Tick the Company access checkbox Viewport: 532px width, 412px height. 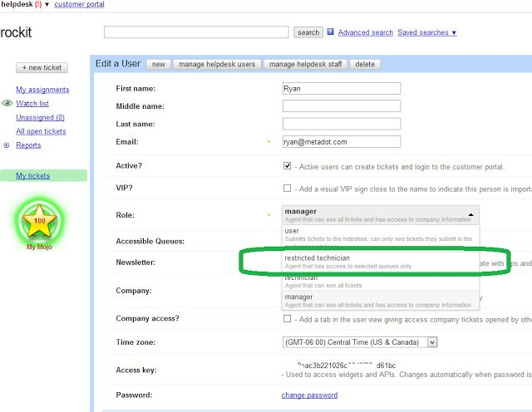pos(287,318)
